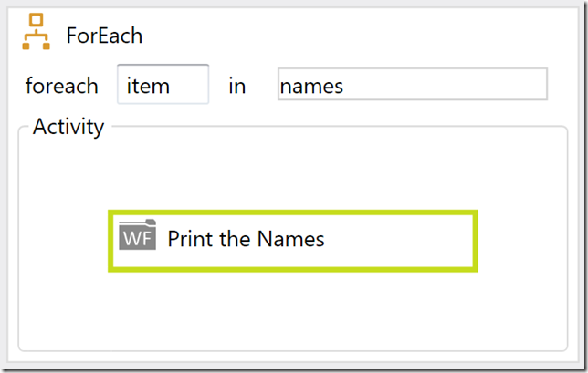
Task: Place cursor after 'names' text in field
Action: click(346, 86)
